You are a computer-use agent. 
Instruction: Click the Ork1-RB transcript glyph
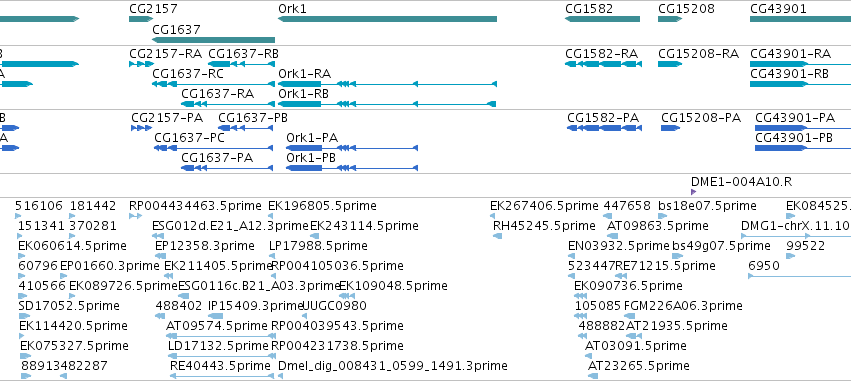387,104
